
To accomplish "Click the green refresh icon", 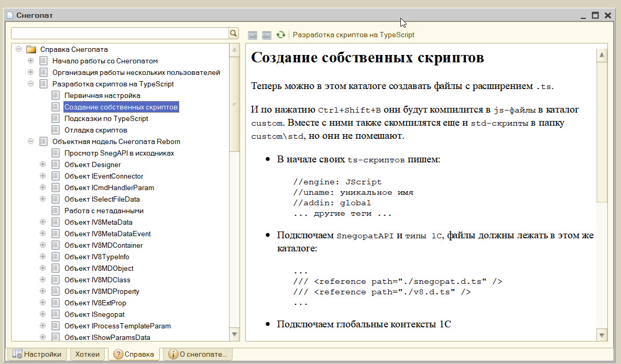I will [281, 35].
